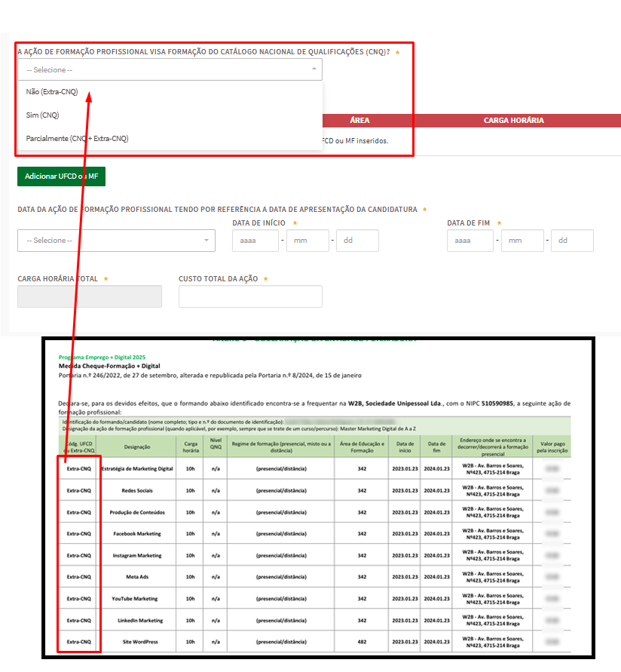Choose the 'Sim (CNQ)' option
The width and height of the screenshot is (621, 672).
[x=42, y=115]
